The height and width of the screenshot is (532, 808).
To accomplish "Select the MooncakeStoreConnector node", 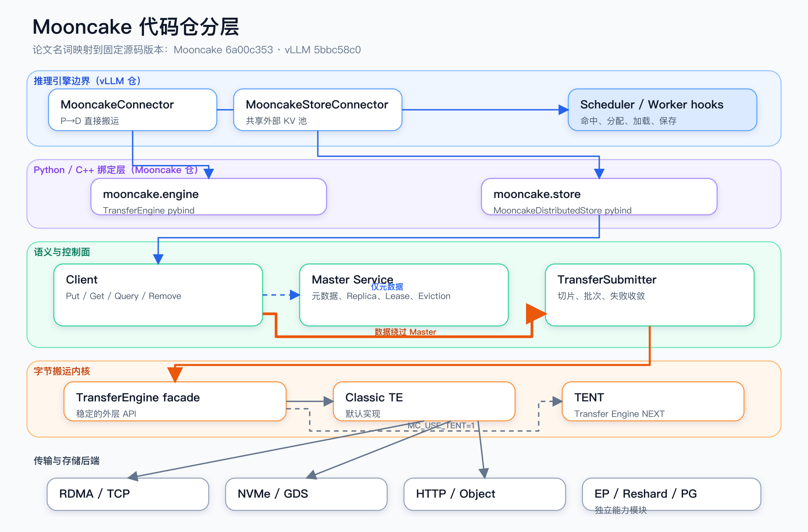I will [318, 110].
